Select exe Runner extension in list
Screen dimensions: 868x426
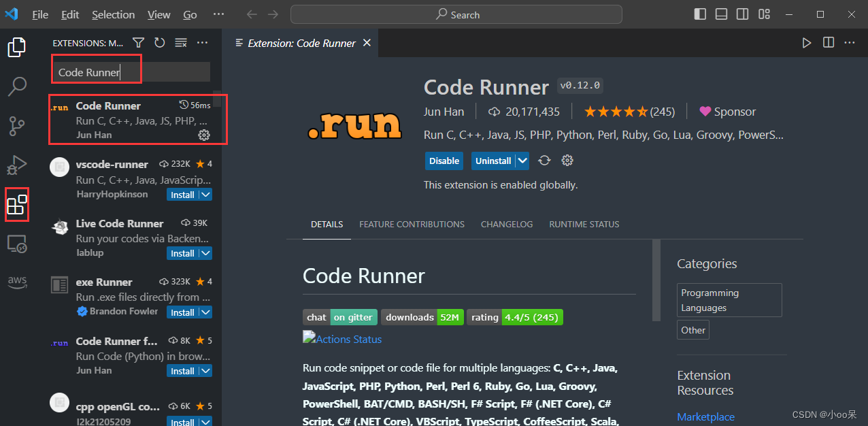131,296
